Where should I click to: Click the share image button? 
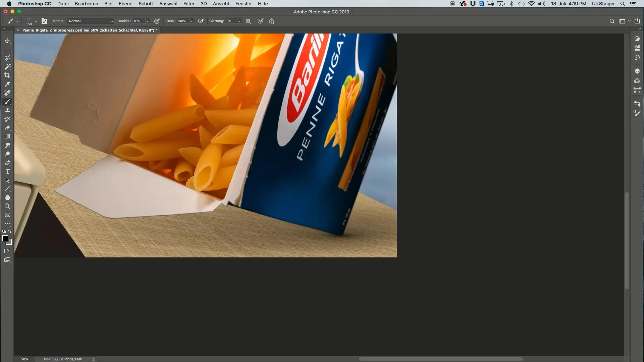coord(637,21)
